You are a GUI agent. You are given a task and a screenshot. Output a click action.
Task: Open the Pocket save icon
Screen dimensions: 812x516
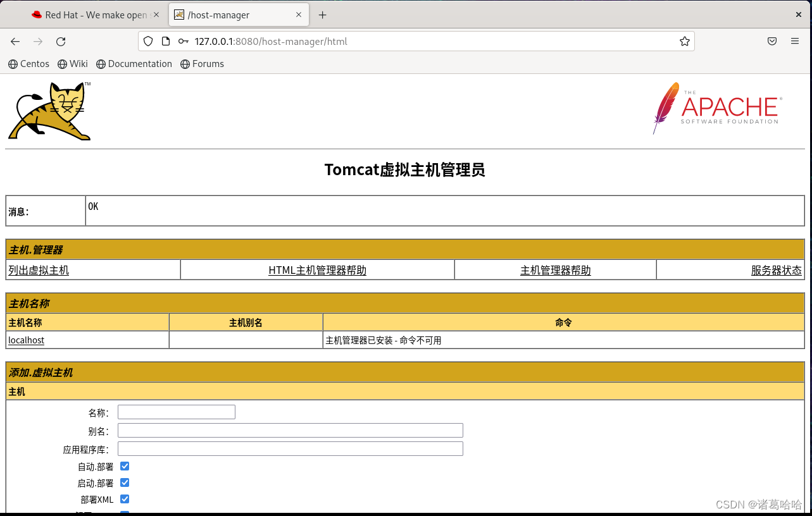pos(772,42)
